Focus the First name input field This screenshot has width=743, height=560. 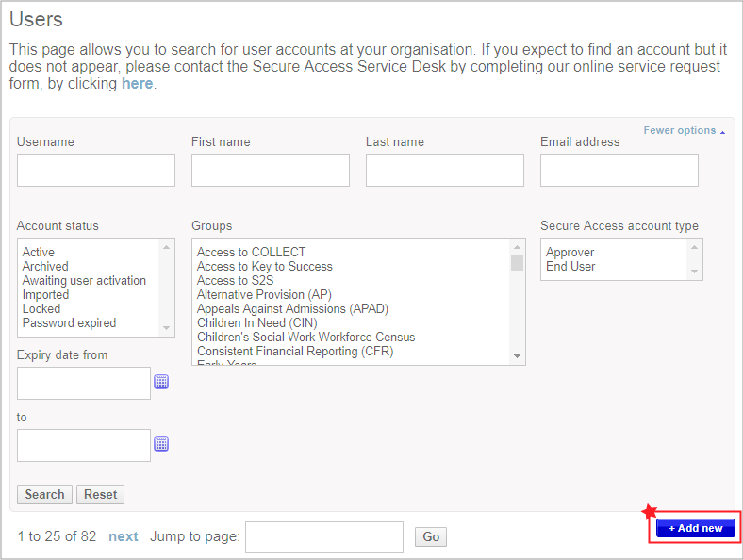pyautogui.click(x=271, y=170)
